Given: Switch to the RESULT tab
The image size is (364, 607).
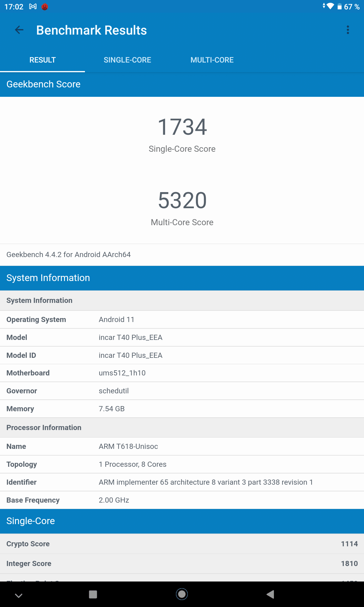Looking at the screenshot, I should click(x=42, y=60).
